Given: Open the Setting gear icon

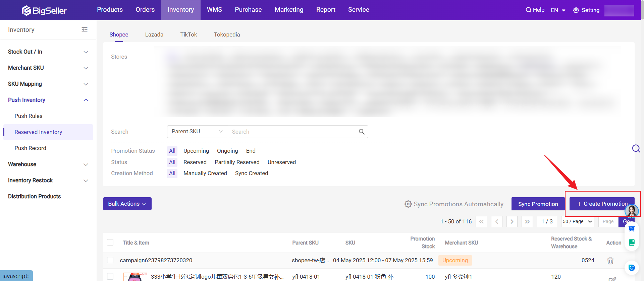Looking at the screenshot, I should (576, 10).
